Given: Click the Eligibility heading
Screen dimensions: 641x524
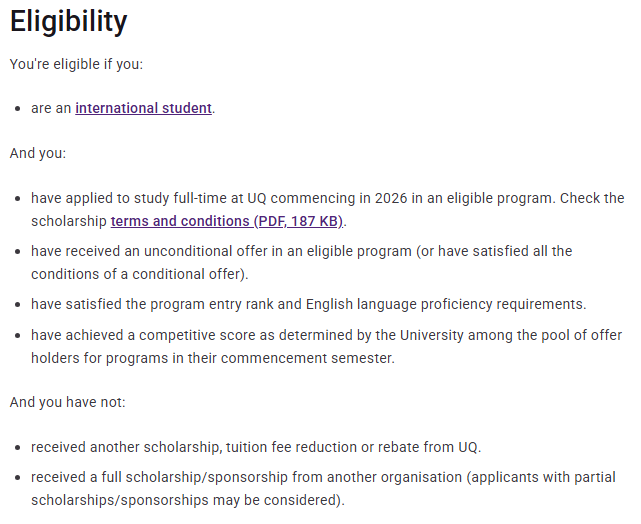Looking at the screenshot, I should tap(68, 22).
